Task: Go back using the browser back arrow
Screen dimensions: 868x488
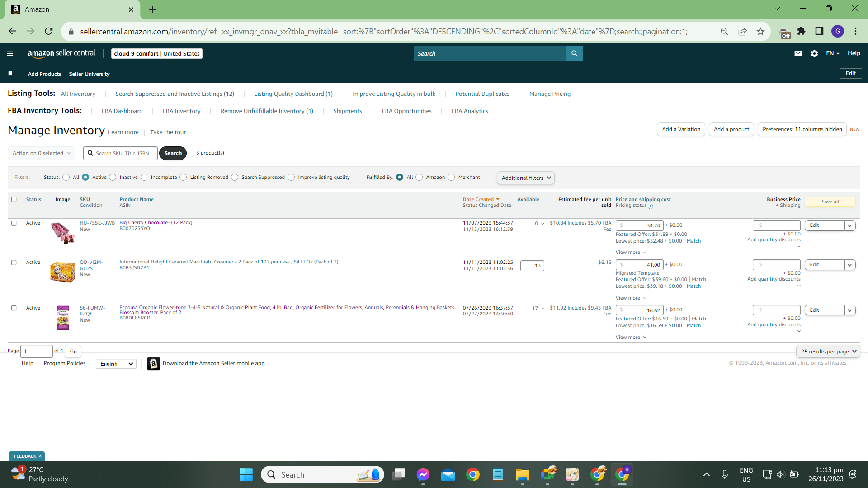Action: [x=13, y=31]
